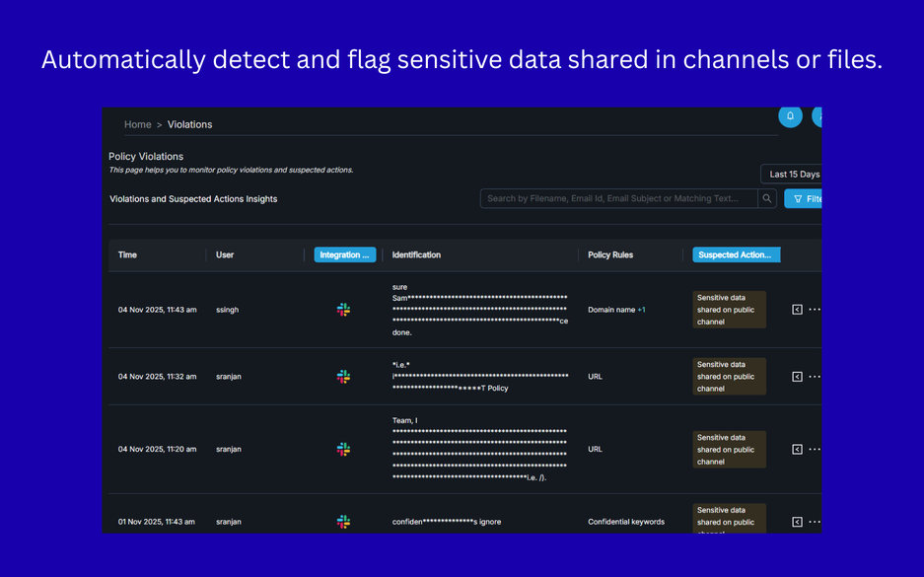This screenshot has width=924, height=577.
Task: Click the Sensitive data tag in ssingh's row
Action: [729, 310]
